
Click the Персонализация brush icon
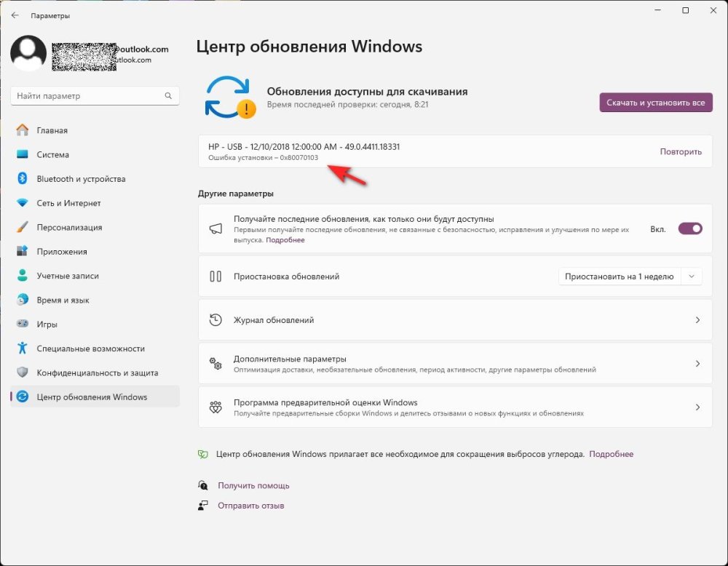[23, 227]
